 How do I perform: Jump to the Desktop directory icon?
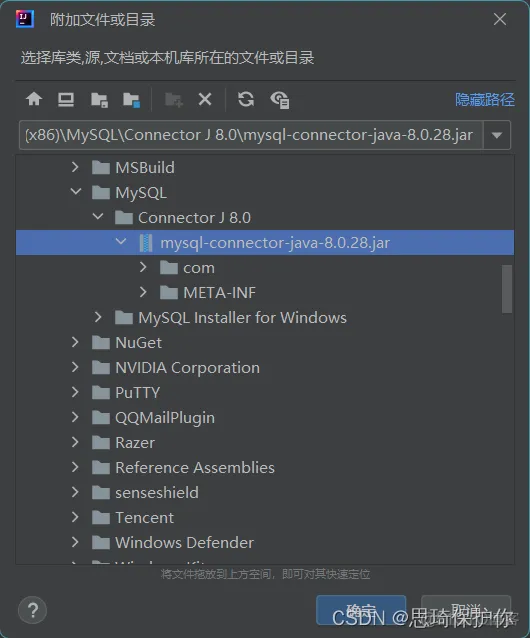tap(66, 99)
